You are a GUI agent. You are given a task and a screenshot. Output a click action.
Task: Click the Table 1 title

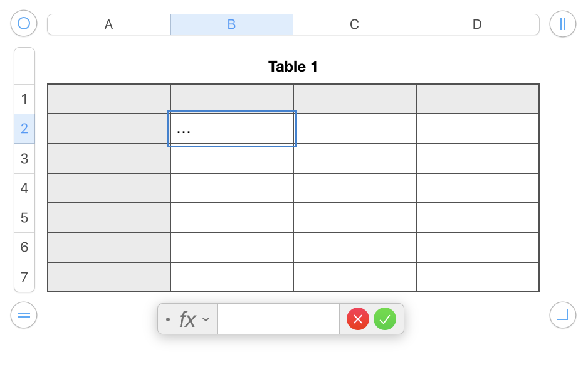tap(293, 67)
